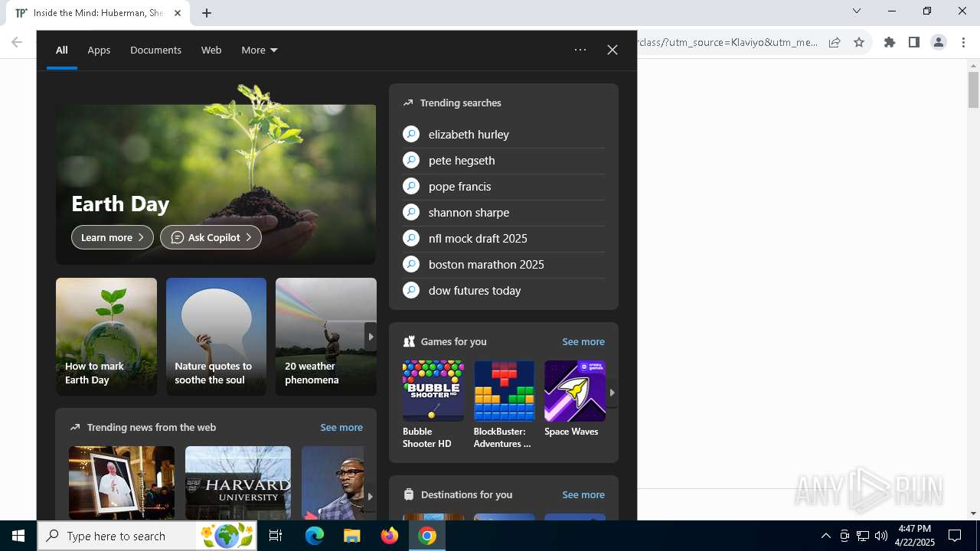
Task: Search trending term pope francis
Action: pyautogui.click(x=504, y=186)
